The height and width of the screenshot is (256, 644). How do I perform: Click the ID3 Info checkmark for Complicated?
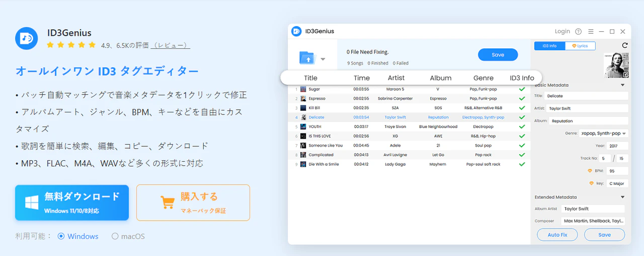pos(522,155)
